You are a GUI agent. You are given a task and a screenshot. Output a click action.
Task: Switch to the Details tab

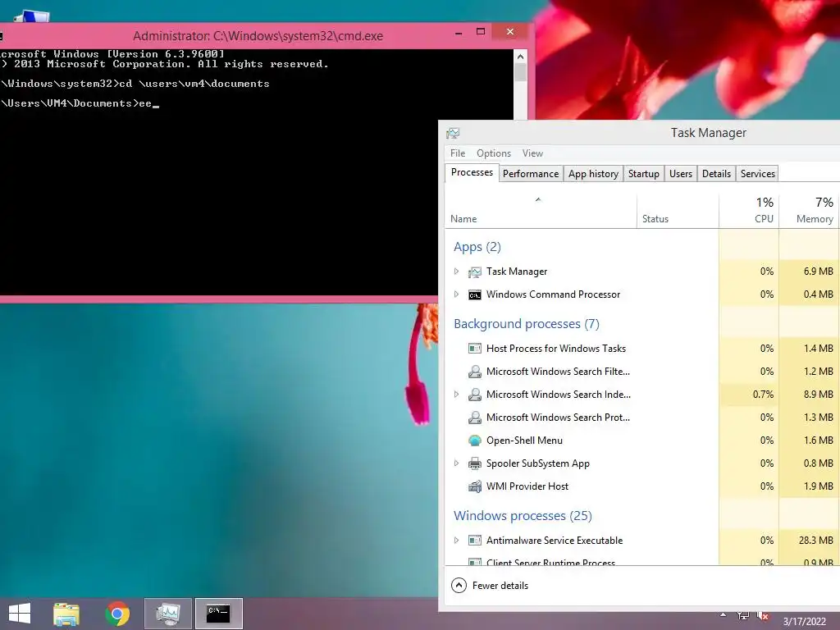click(x=716, y=174)
